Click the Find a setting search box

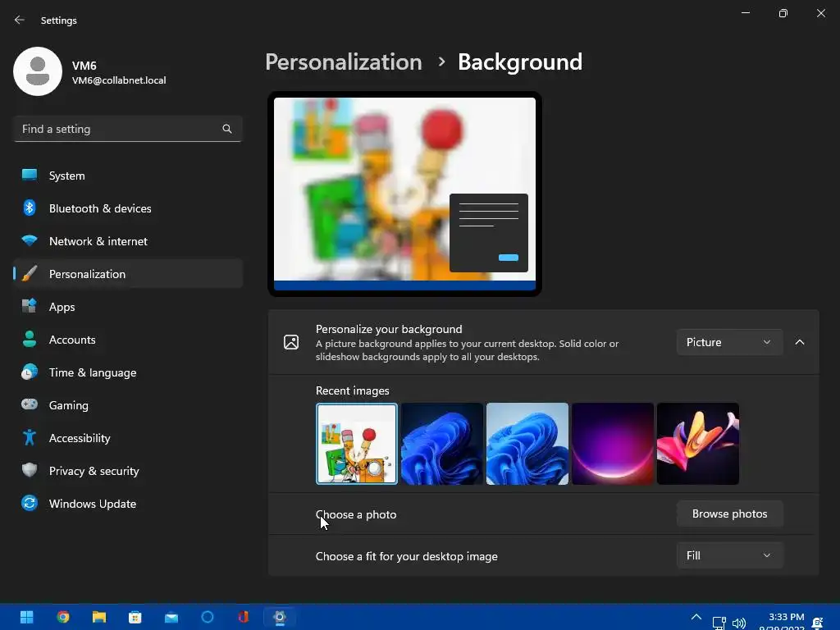128,129
